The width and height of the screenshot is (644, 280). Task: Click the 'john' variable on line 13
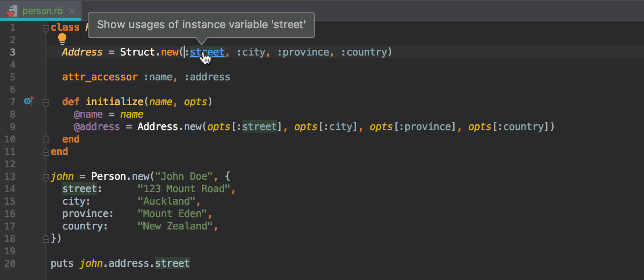coord(62,176)
